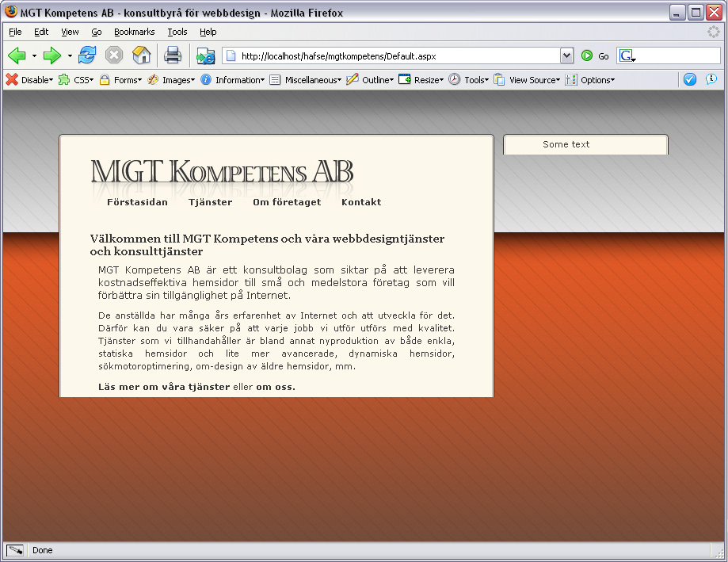The image size is (728, 562).
Task: Expand the address bar URL dropdown
Action: pyautogui.click(x=566, y=55)
